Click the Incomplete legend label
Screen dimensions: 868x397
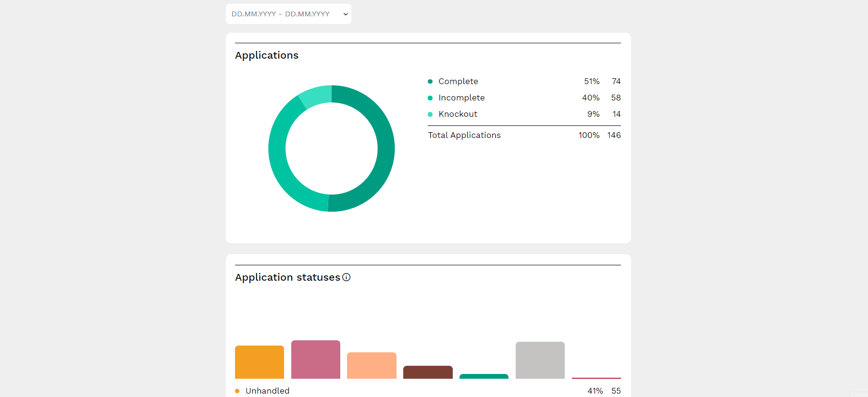[461, 98]
